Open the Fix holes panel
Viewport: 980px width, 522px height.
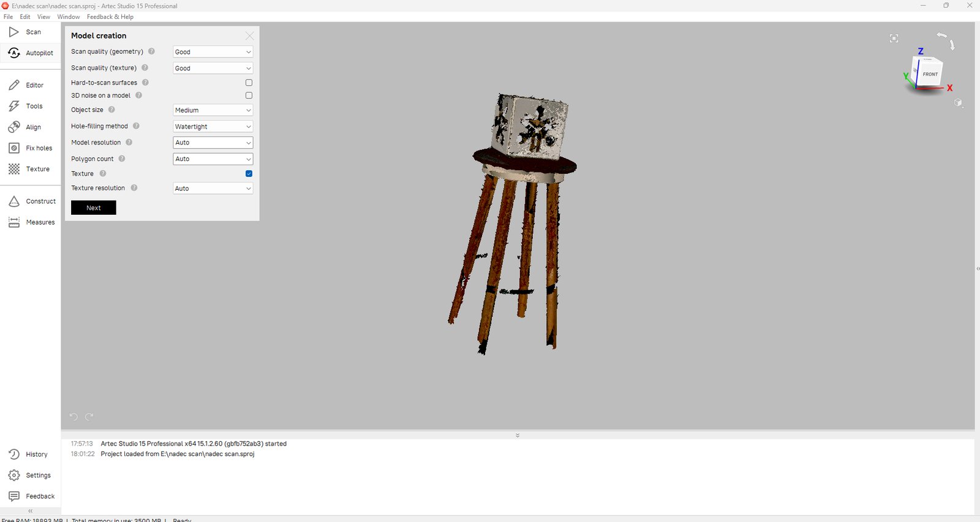pos(30,148)
